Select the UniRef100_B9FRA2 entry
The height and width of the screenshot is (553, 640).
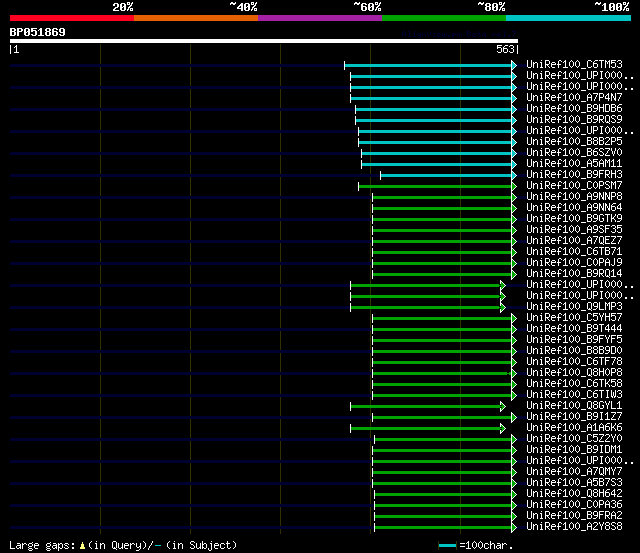point(574,516)
